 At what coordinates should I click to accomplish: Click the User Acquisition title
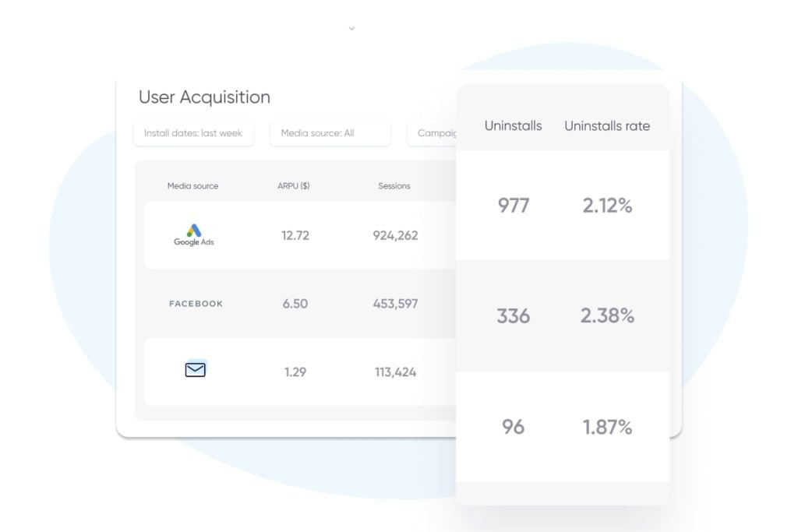pyautogui.click(x=204, y=97)
